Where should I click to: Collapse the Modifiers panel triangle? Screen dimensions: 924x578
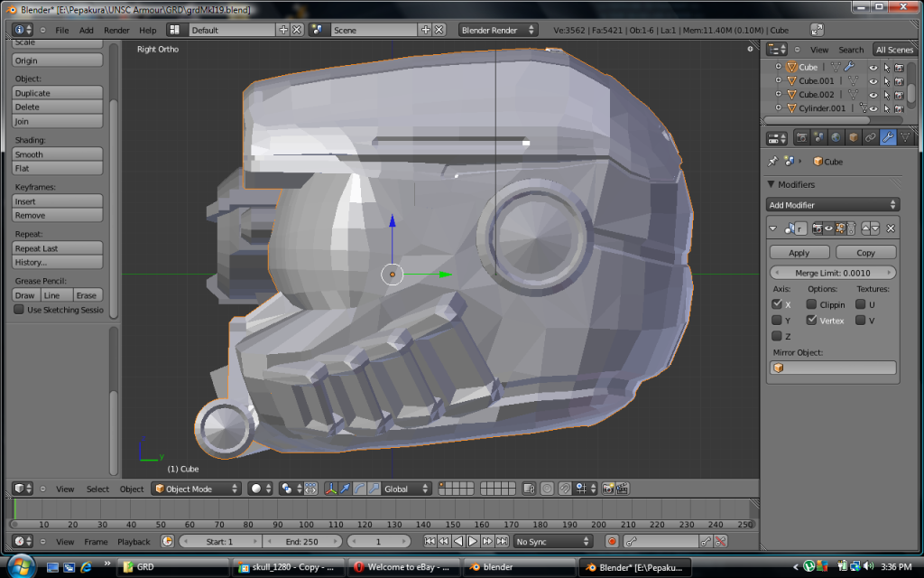pos(771,184)
